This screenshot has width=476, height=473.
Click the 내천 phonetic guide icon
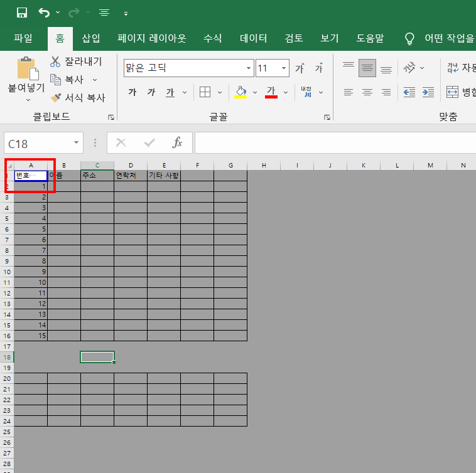point(306,92)
